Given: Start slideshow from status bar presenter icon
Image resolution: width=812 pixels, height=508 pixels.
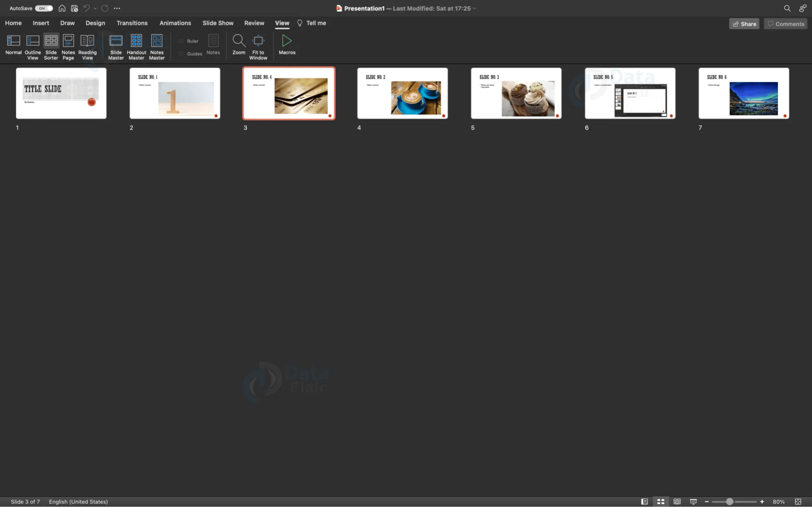Looking at the screenshot, I should click(x=693, y=501).
